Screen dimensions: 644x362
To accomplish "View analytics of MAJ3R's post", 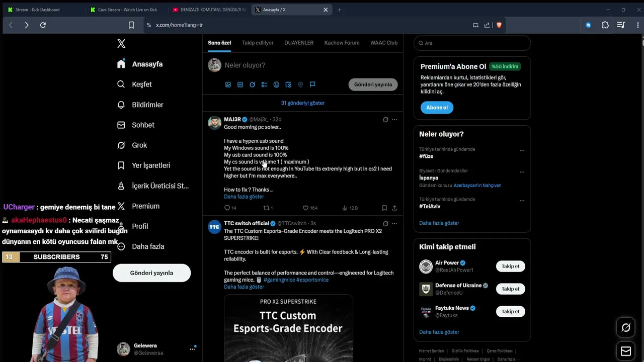I will pos(350,208).
